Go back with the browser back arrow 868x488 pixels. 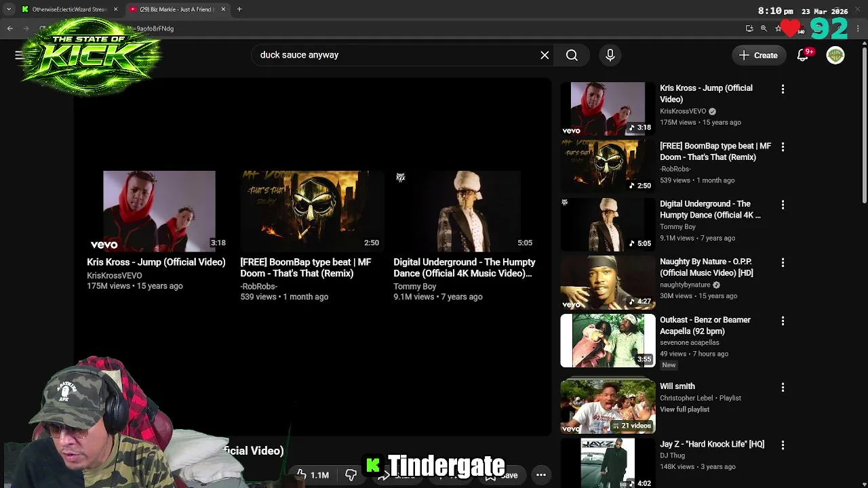[x=10, y=28]
